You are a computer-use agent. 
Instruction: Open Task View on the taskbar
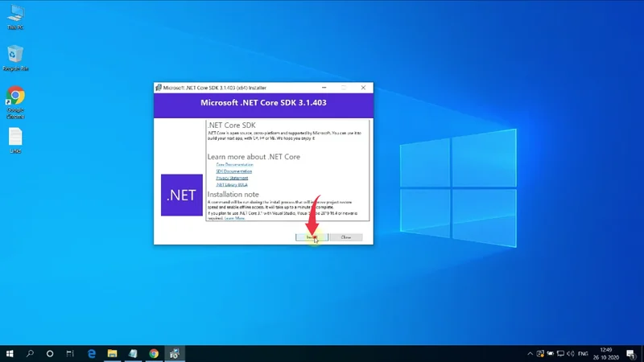point(70,353)
